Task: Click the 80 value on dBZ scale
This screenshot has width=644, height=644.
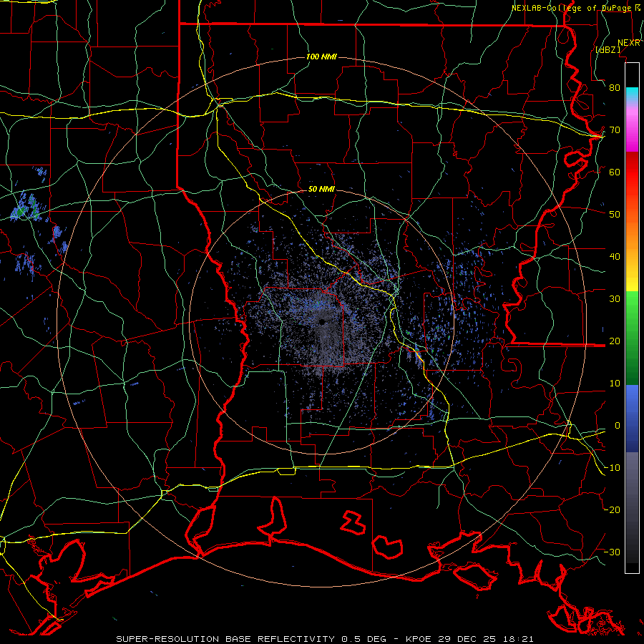Action: tap(615, 88)
